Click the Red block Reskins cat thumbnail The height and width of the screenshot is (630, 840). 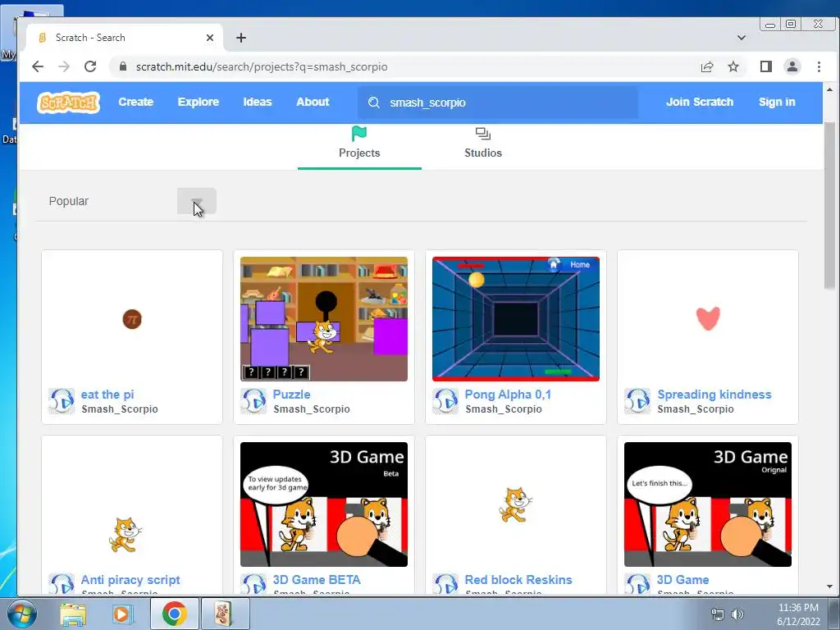pos(516,504)
